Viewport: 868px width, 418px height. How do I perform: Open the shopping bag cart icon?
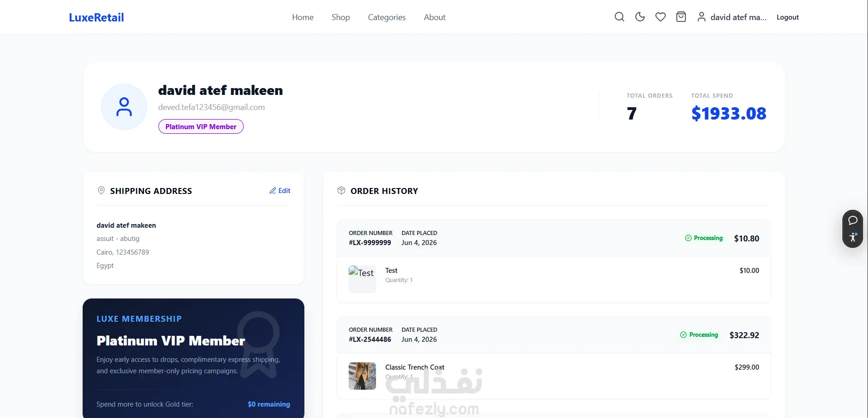[x=681, y=17]
